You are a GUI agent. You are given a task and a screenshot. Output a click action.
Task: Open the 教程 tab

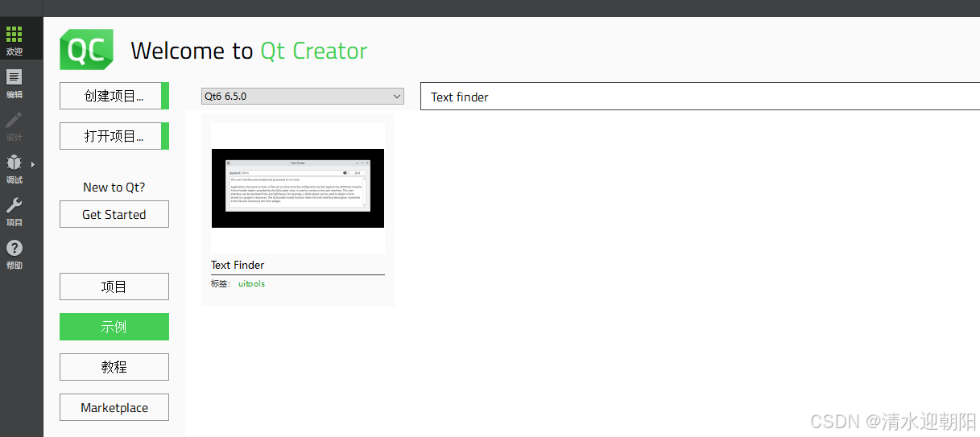pyautogui.click(x=114, y=367)
